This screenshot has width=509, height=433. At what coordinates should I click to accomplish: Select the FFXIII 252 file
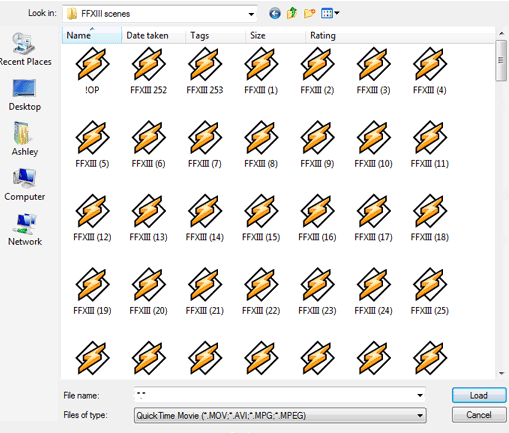click(148, 71)
